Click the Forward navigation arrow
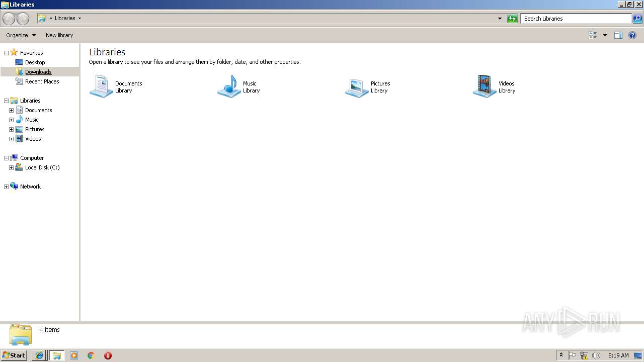 pyautogui.click(x=23, y=19)
